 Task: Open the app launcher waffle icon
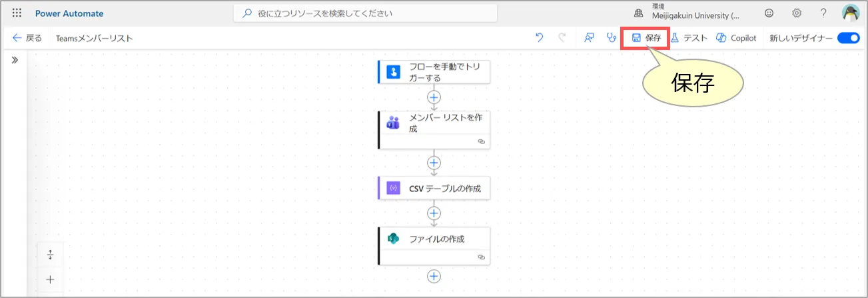click(17, 13)
